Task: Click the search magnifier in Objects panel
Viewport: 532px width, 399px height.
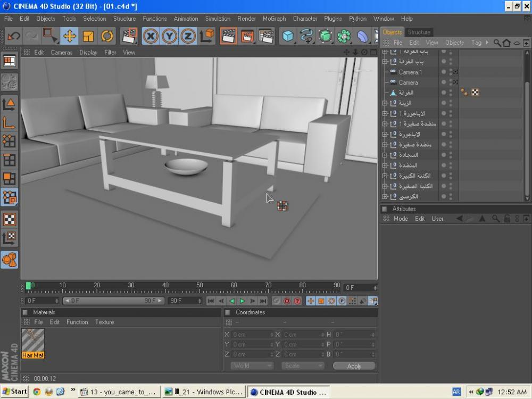Action: tap(497, 43)
